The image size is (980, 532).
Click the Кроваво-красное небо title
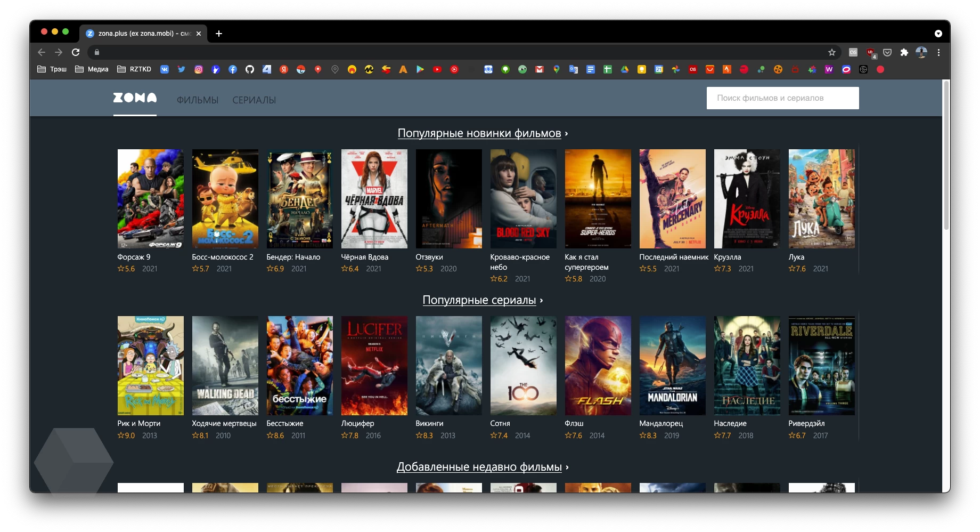pos(520,262)
